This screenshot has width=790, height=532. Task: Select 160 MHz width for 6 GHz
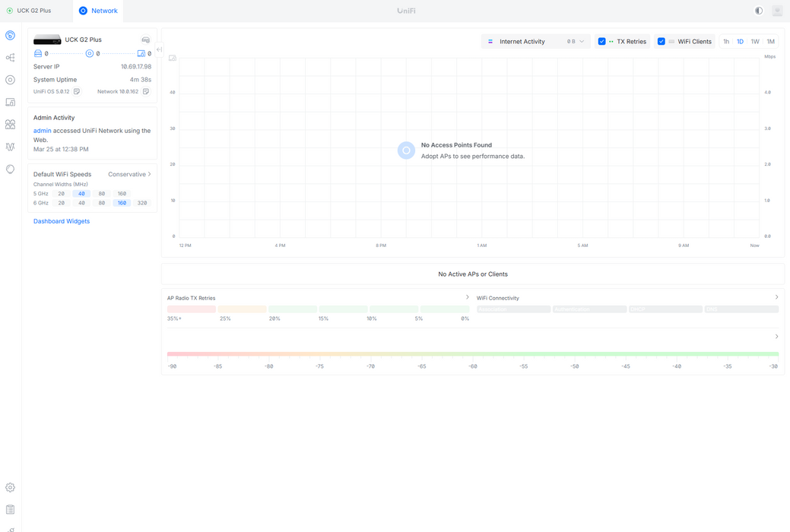click(122, 203)
